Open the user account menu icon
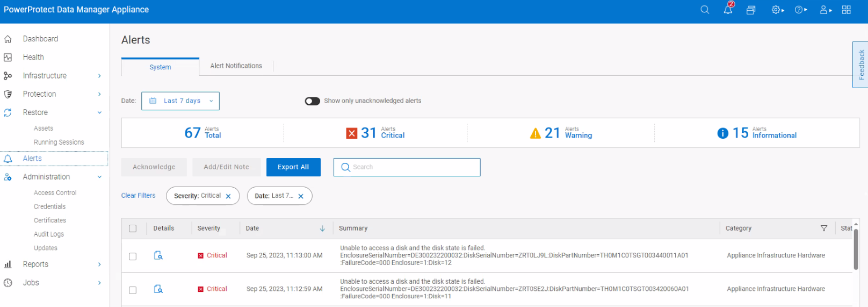The height and width of the screenshot is (307, 868). 824,10
